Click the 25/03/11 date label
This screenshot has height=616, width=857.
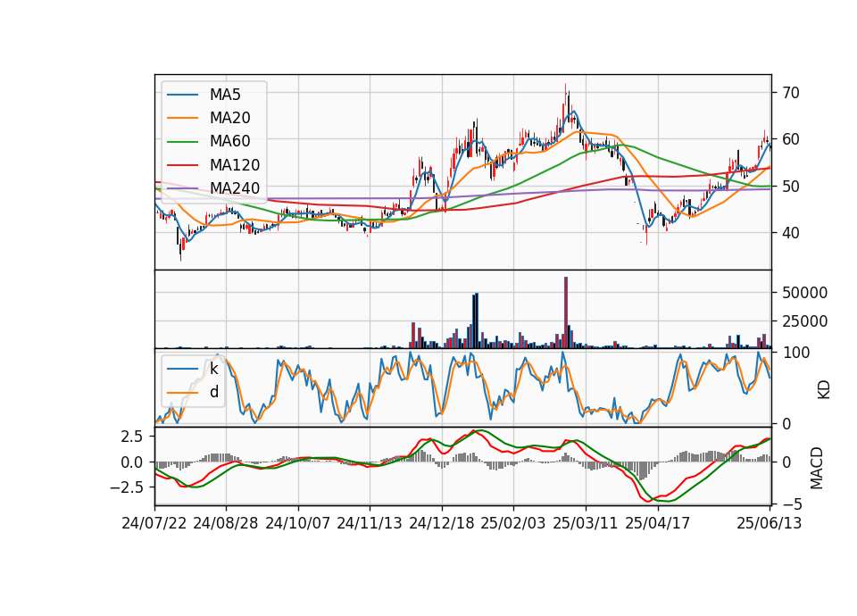[x=586, y=523]
